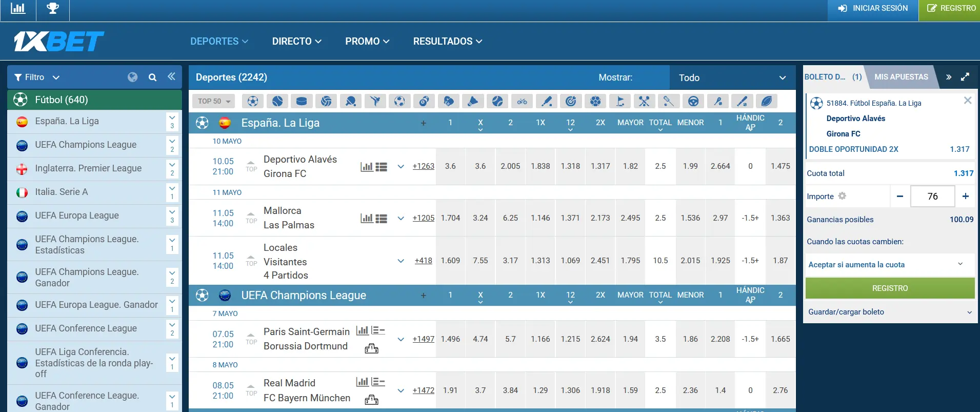
Task: Open the trophy icon in top bar
Action: tap(53, 9)
